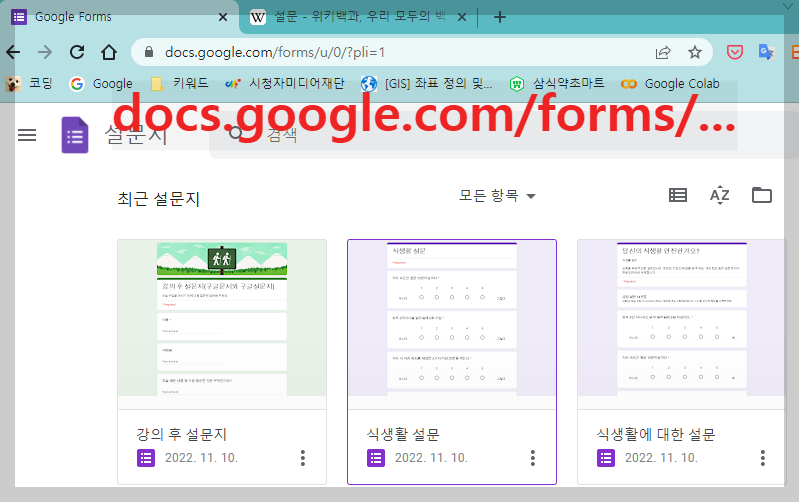
Task: Switch to list view layout
Action: [x=678, y=195]
